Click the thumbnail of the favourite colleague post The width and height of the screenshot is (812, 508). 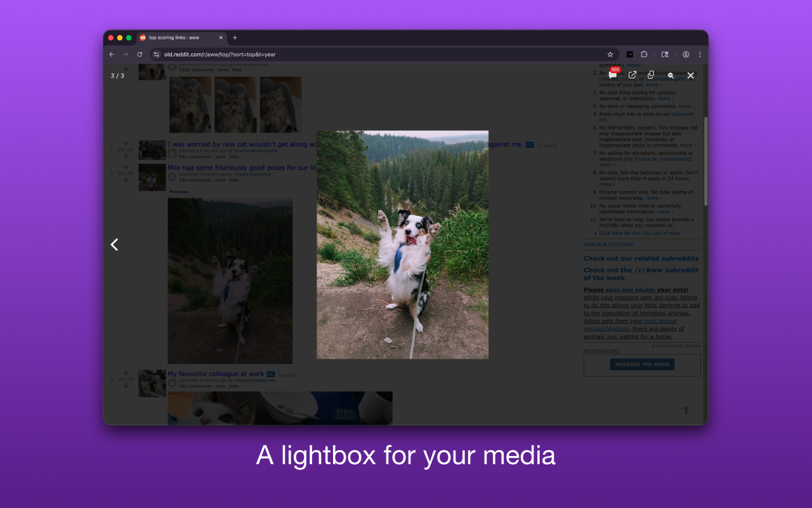point(152,384)
